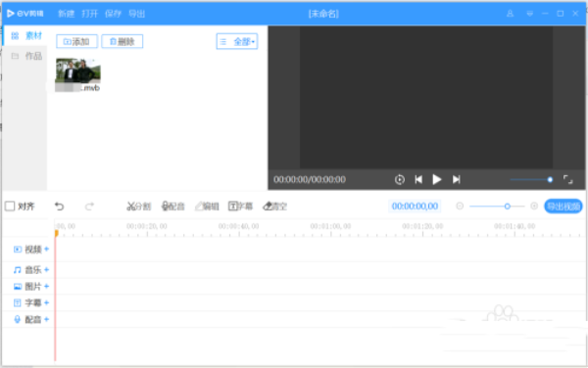
Task: Click the timecode field 00:00:00,00
Action: click(415, 207)
